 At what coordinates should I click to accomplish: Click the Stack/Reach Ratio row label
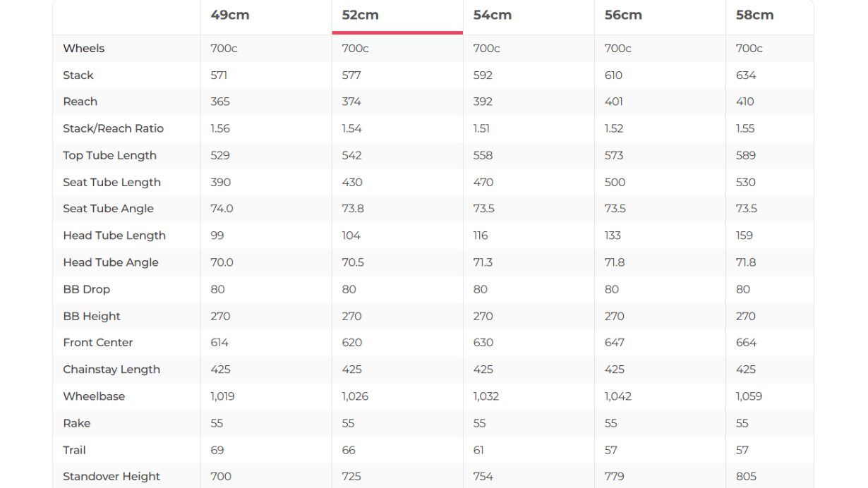click(113, 128)
